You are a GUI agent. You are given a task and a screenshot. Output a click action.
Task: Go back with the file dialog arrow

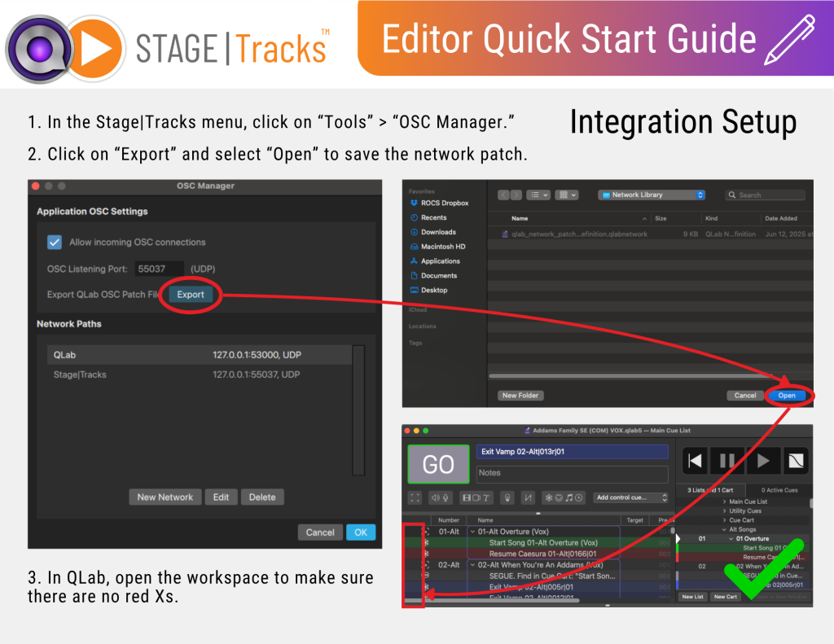coord(504,195)
